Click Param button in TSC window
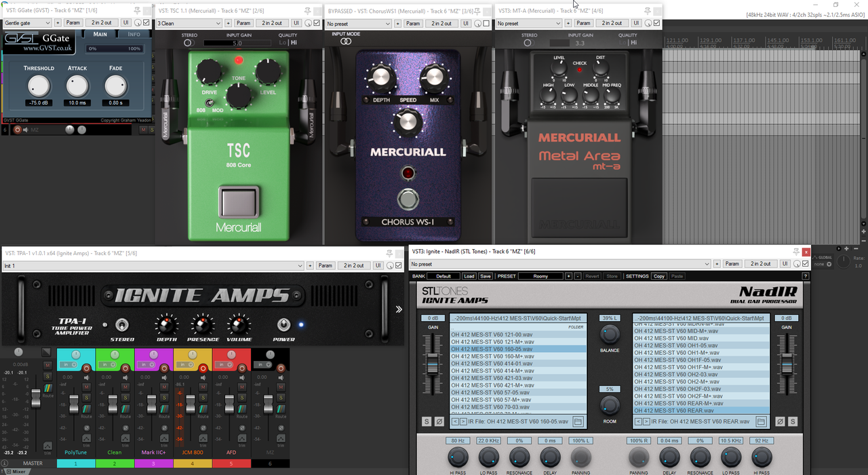 click(243, 23)
